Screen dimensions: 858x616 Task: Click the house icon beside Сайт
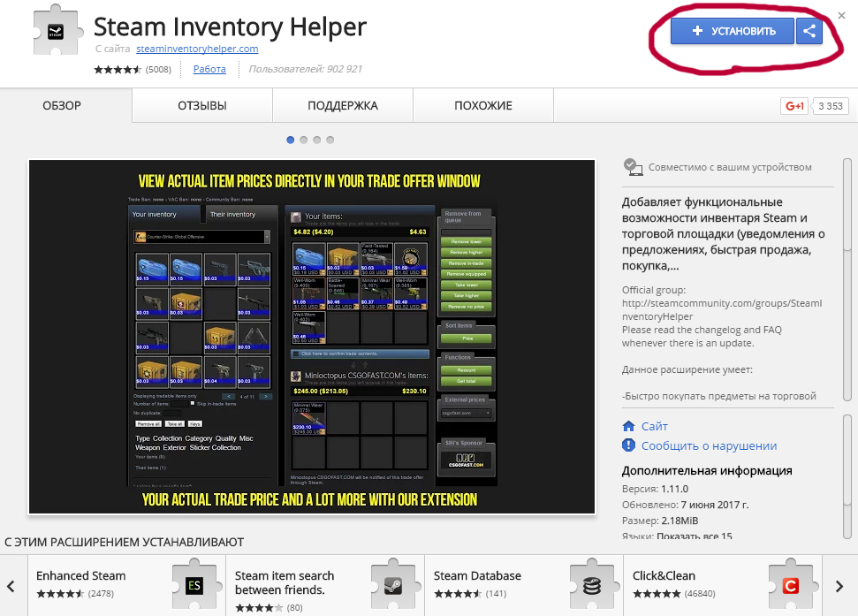[x=629, y=426]
